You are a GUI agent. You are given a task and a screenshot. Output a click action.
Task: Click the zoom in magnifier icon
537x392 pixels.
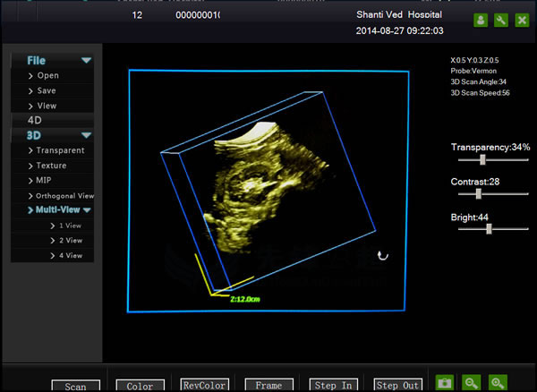click(x=498, y=382)
